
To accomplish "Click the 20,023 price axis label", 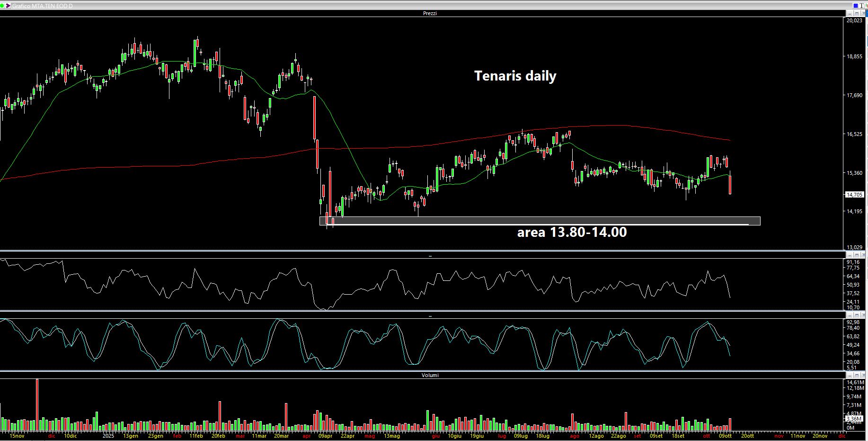I will point(854,21).
